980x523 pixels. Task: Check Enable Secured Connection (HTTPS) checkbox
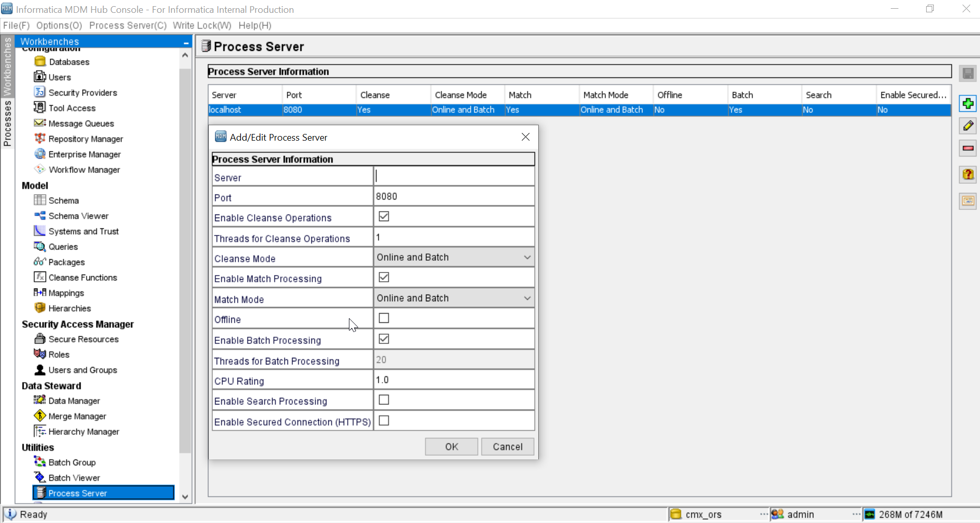click(x=384, y=421)
